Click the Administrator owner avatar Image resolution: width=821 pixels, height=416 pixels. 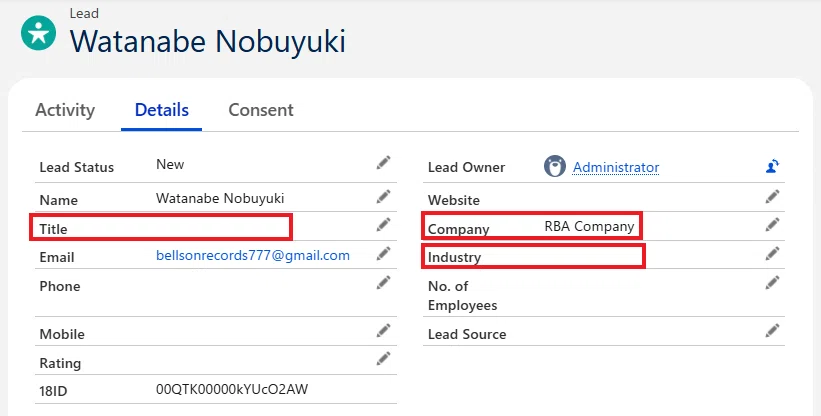point(554,166)
